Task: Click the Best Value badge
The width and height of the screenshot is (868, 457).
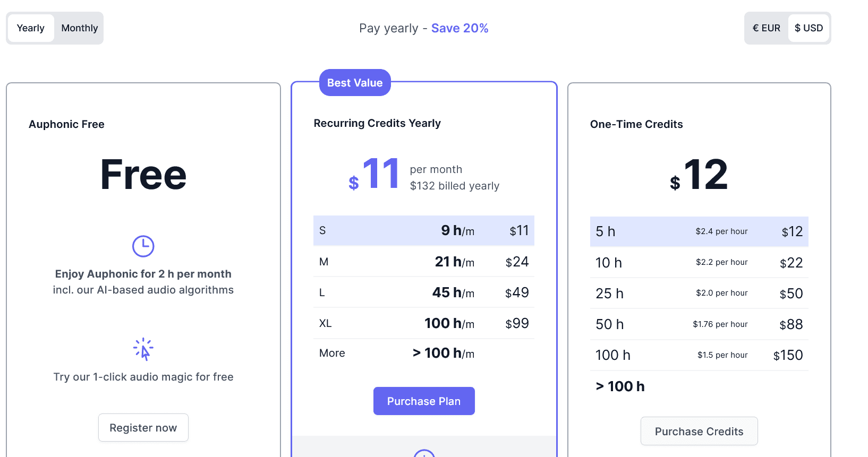Action: tap(355, 83)
